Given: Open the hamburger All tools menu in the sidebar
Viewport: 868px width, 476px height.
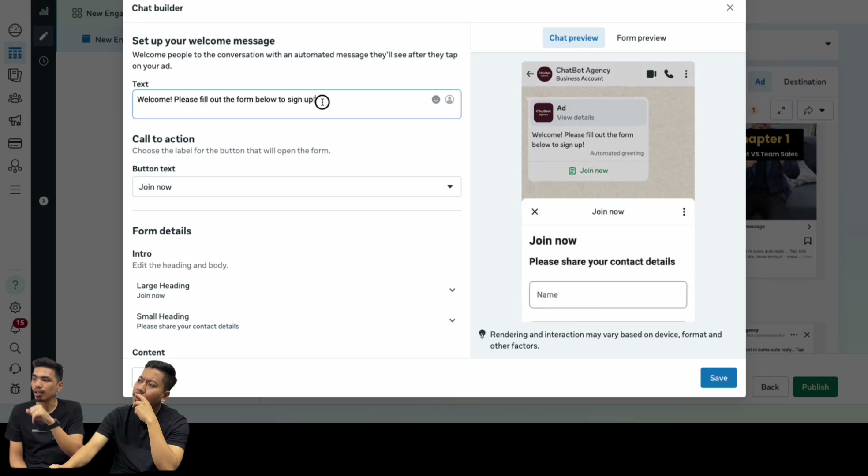Looking at the screenshot, I should 15,190.
